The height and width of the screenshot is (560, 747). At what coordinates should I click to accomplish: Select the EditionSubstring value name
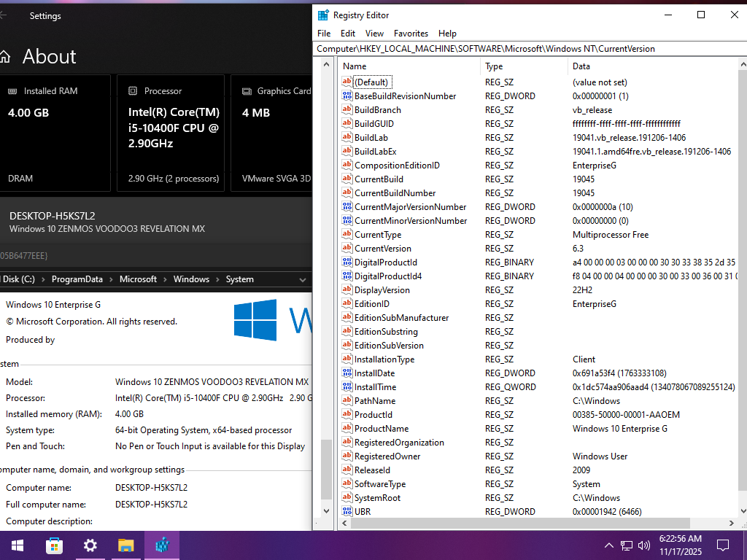[x=386, y=332]
